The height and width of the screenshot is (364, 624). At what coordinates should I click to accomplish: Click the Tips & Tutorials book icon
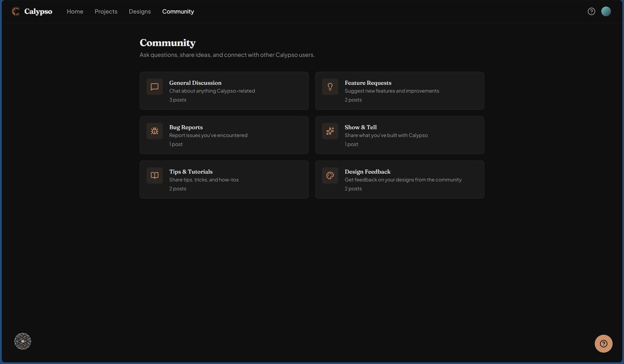pyautogui.click(x=154, y=176)
